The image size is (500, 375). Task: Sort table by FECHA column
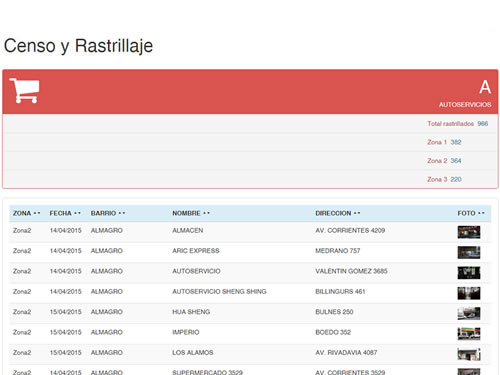pos(65,213)
